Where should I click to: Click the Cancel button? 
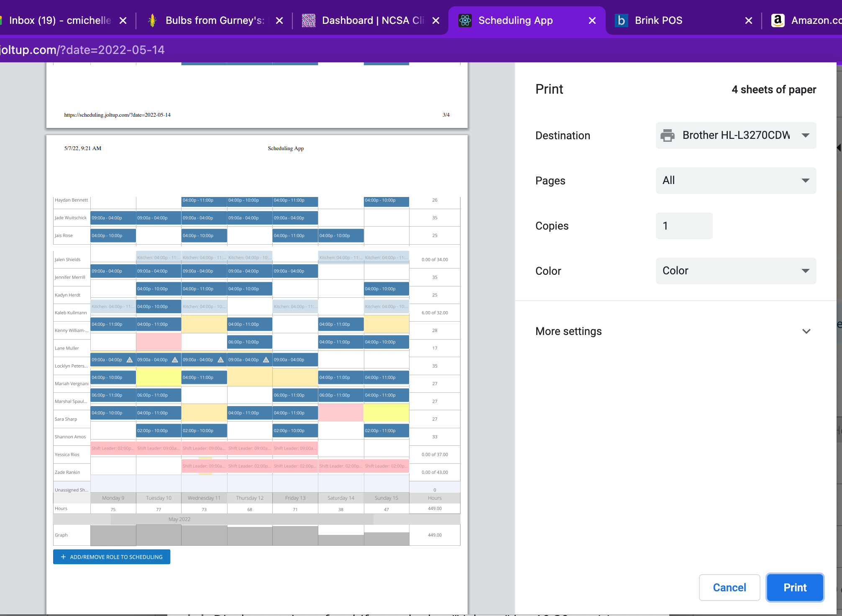pyautogui.click(x=729, y=588)
